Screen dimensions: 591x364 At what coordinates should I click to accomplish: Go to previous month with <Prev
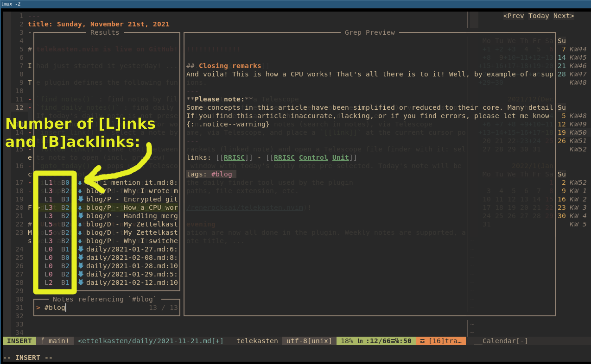[514, 16]
